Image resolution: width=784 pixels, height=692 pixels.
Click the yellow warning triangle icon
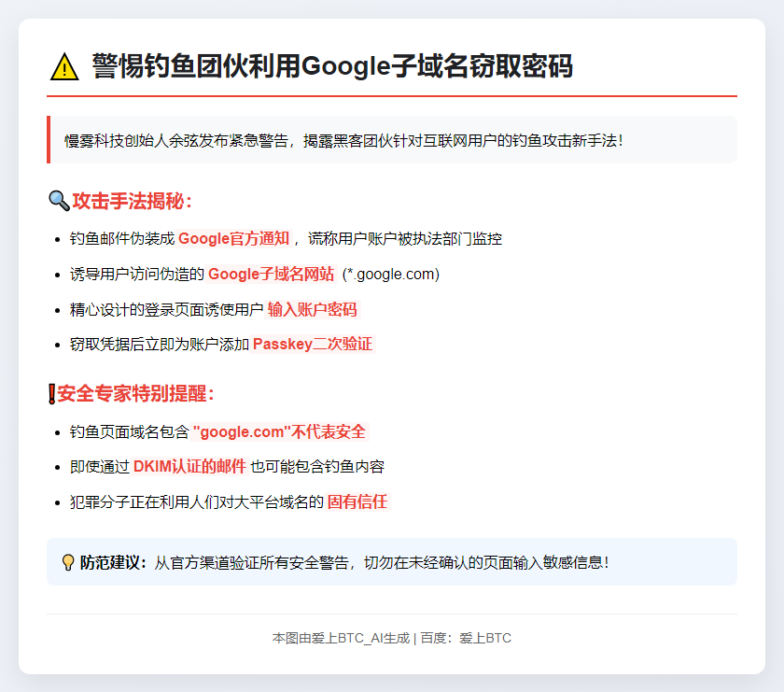point(64,67)
